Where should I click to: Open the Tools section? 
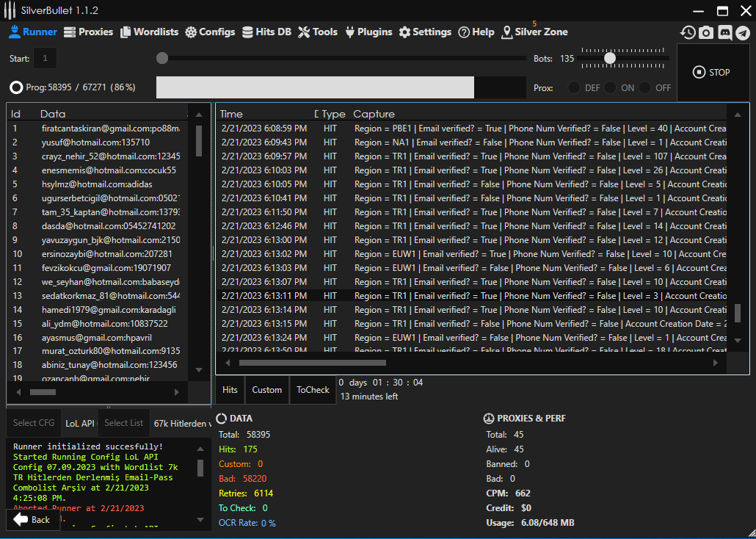point(318,32)
